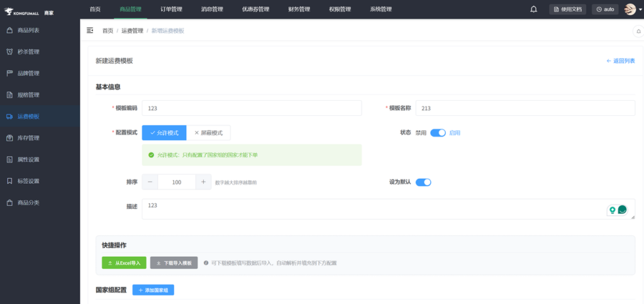Click the 从Excel导入 button
Image resolution: width=644 pixels, height=304 pixels.
(x=124, y=262)
